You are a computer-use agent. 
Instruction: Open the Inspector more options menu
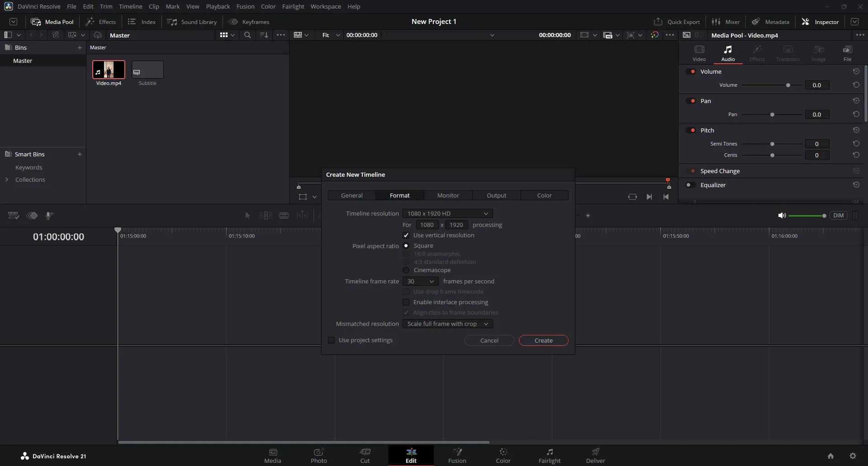(860, 35)
